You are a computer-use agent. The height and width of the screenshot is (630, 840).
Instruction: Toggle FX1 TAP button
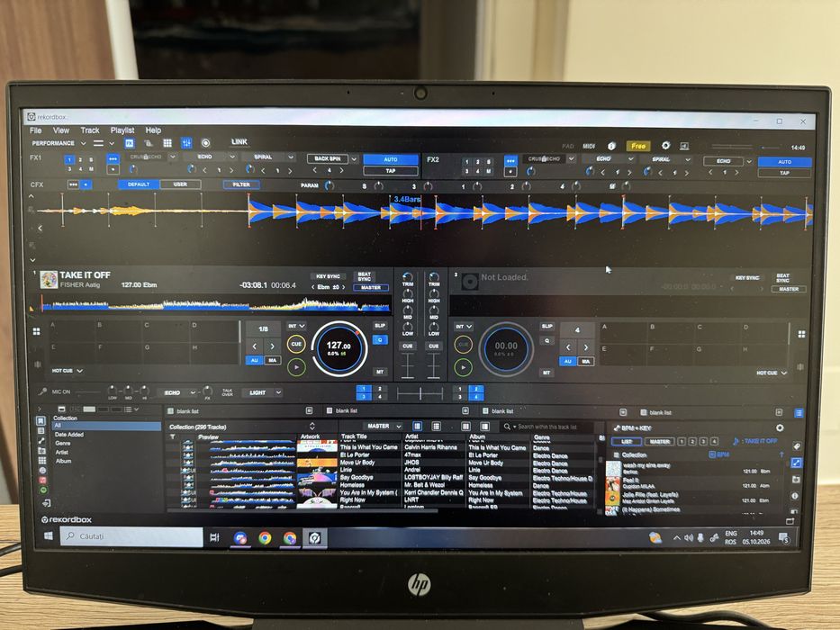coord(391,171)
